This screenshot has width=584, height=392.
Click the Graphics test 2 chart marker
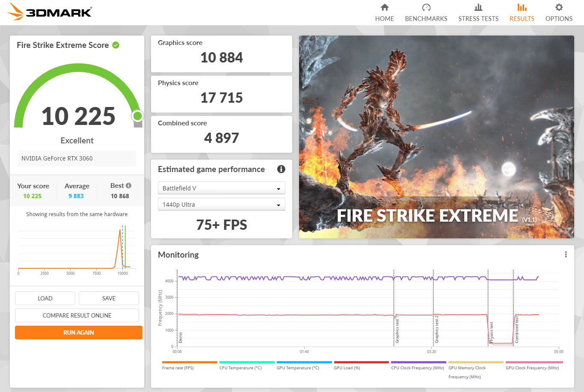(x=437, y=330)
